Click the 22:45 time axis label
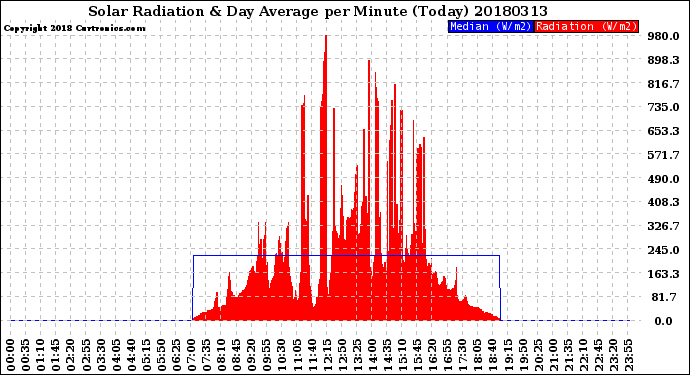The width and height of the screenshot is (690, 375). pos(598,355)
